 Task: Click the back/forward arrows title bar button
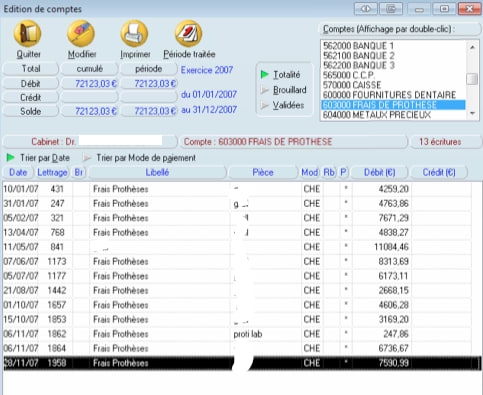[365, 9]
